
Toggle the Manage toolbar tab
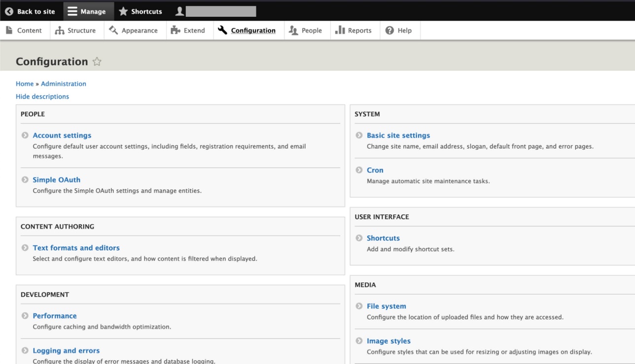(88, 11)
